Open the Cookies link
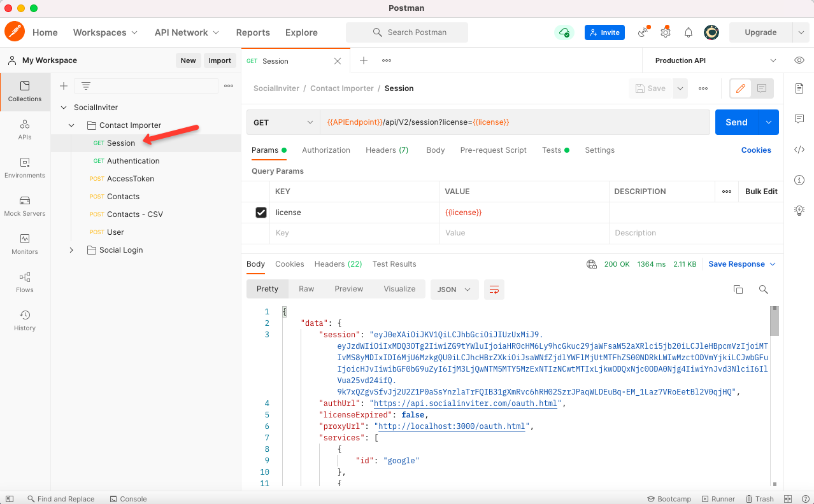The height and width of the screenshot is (504, 814). 756,150
